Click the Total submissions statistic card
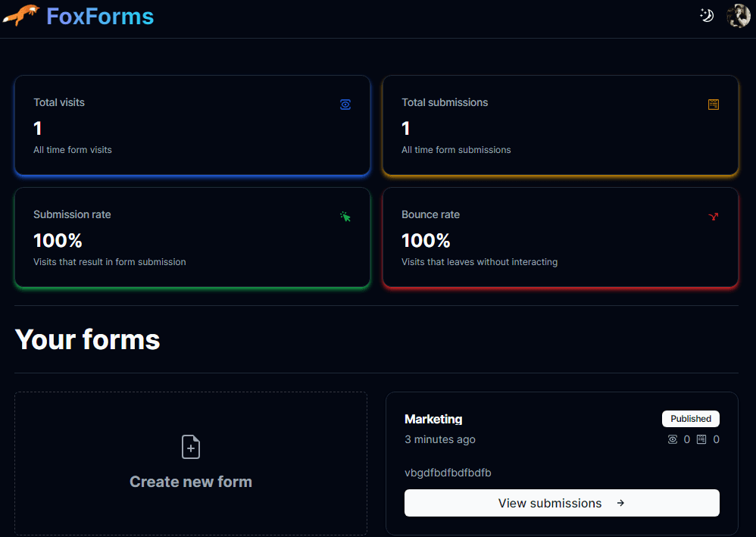This screenshot has width=756, height=537. click(x=560, y=126)
